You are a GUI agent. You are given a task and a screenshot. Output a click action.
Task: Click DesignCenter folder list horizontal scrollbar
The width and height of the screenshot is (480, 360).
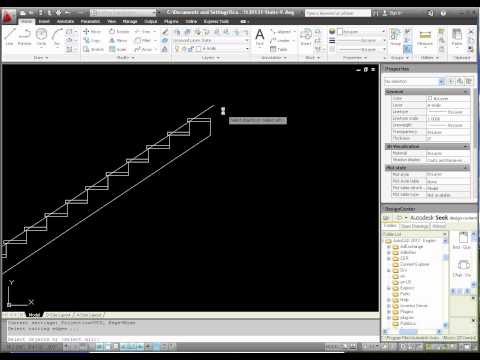[413, 331]
